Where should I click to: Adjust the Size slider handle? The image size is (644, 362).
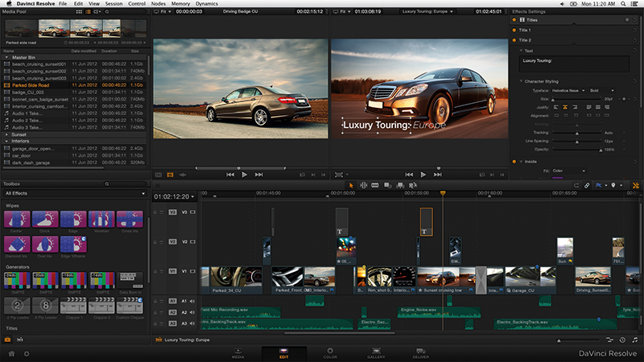point(553,100)
